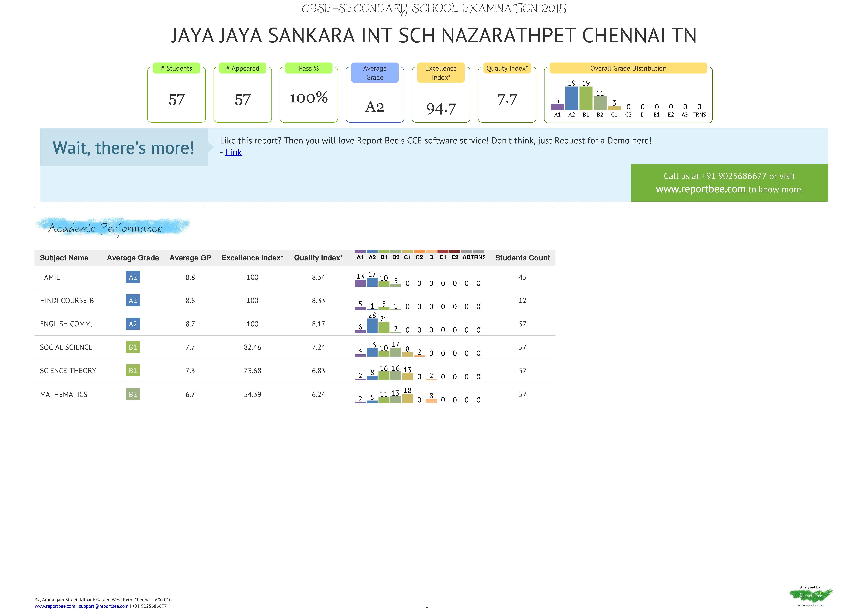This screenshot has height=613, width=868.
Task: Click the B1 grade badge for SOCIAL SCIENCE
Action: click(x=133, y=347)
